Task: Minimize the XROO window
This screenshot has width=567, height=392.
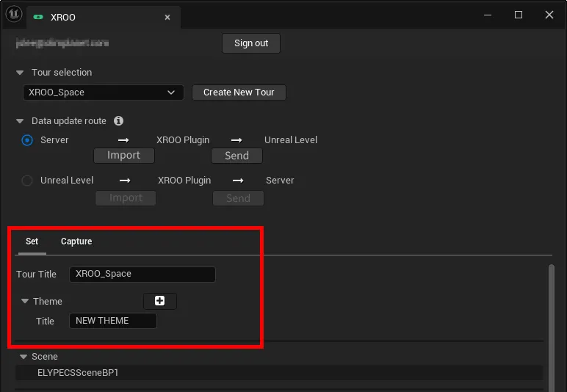Action: pos(488,15)
